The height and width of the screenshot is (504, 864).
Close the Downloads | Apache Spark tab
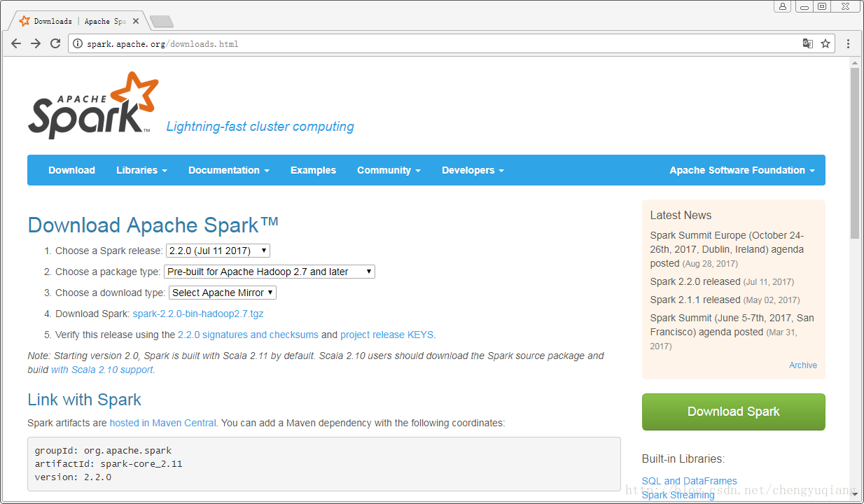[136, 21]
